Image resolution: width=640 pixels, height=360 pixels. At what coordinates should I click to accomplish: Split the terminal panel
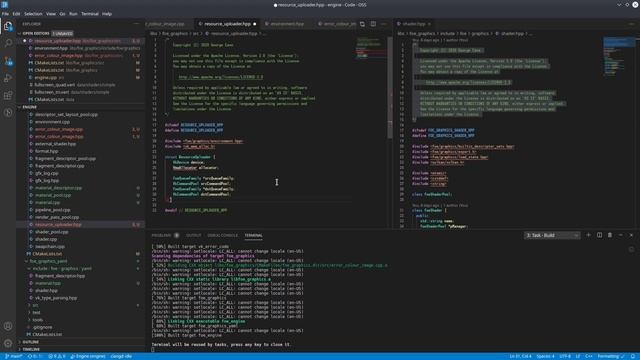coord(599,235)
